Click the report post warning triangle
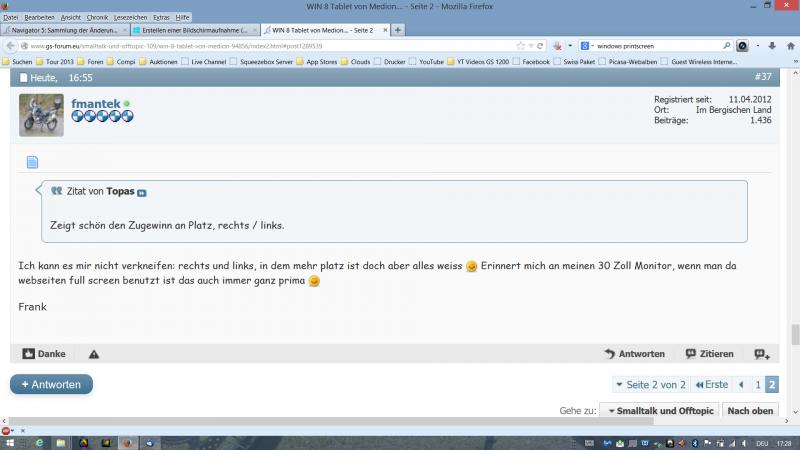Screen dimensions: 800x450 (x=94, y=354)
